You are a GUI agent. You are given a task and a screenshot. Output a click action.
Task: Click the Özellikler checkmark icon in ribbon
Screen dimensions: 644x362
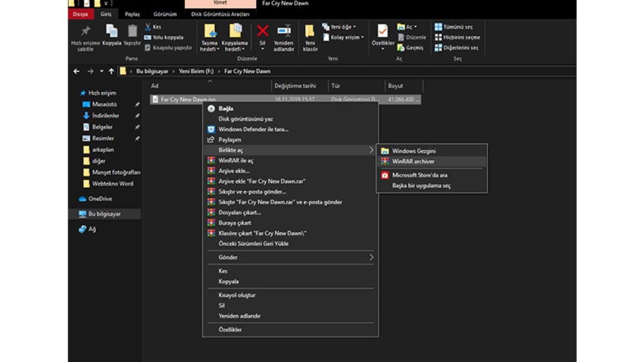click(x=383, y=32)
